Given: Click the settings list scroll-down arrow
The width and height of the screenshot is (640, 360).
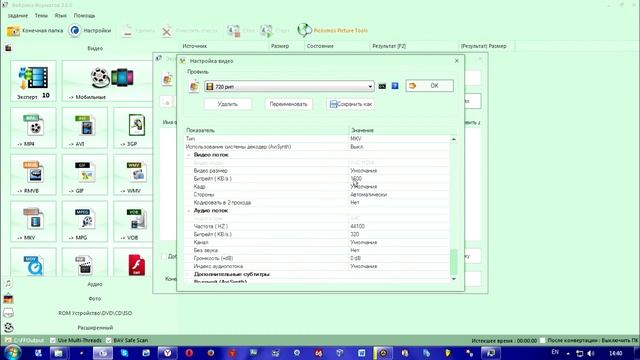Looking at the screenshot, I should (x=453, y=279).
